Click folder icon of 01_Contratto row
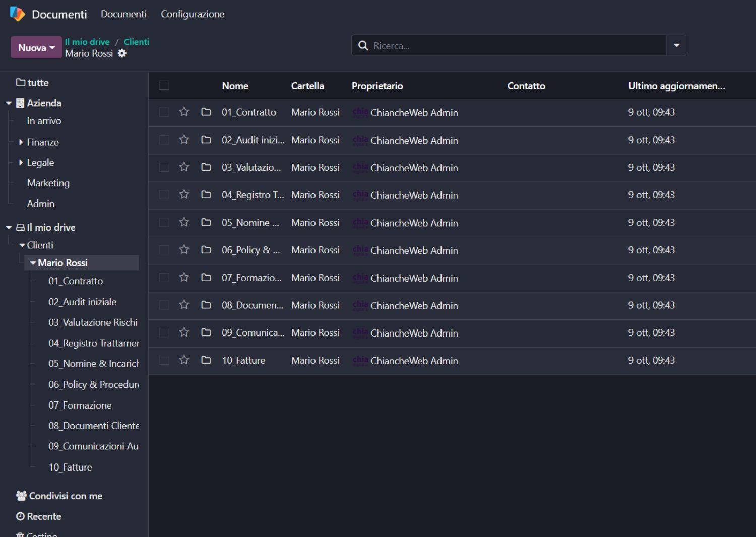Viewport: 756px width, 537px height. tap(206, 112)
